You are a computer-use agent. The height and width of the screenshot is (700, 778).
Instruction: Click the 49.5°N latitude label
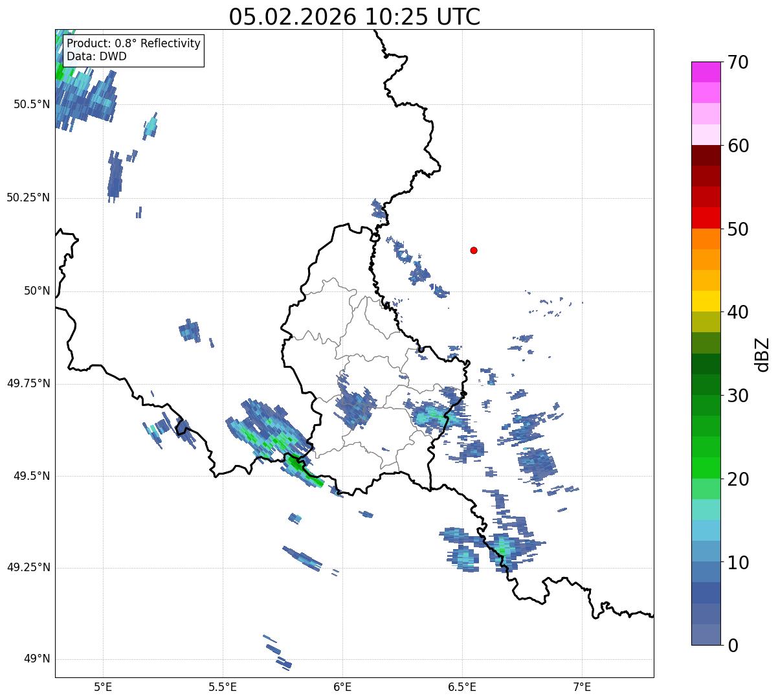tap(31, 476)
